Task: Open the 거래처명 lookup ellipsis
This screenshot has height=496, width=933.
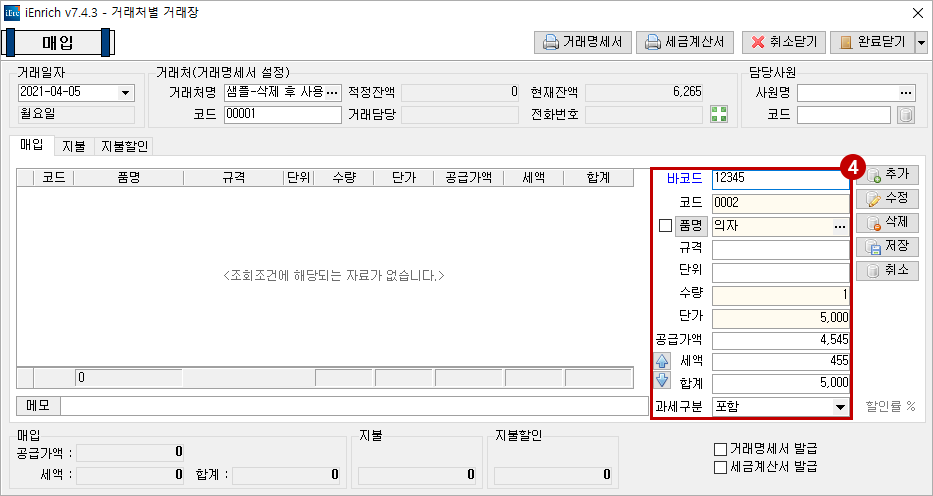Action: click(333, 92)
